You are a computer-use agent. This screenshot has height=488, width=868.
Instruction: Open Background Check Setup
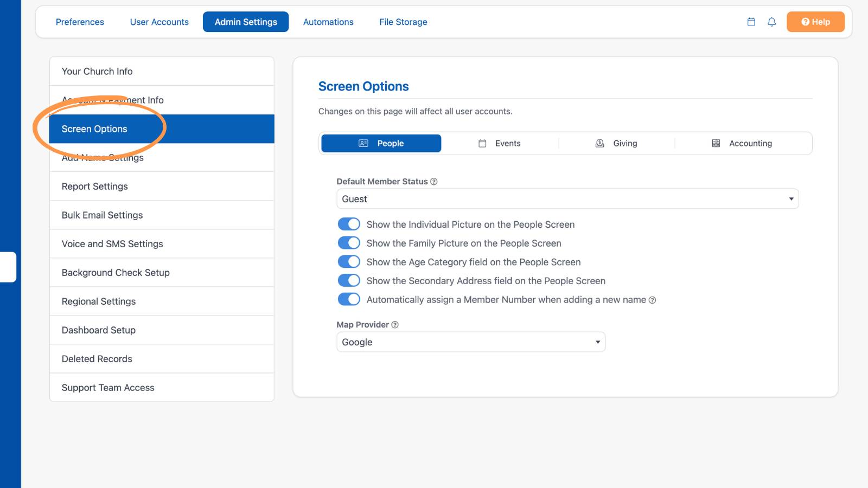click(x=162, y=272)
